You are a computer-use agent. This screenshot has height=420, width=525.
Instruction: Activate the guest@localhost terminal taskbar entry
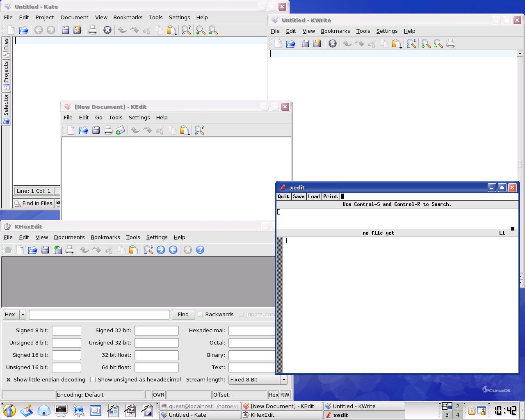click(x=200, y=406)
